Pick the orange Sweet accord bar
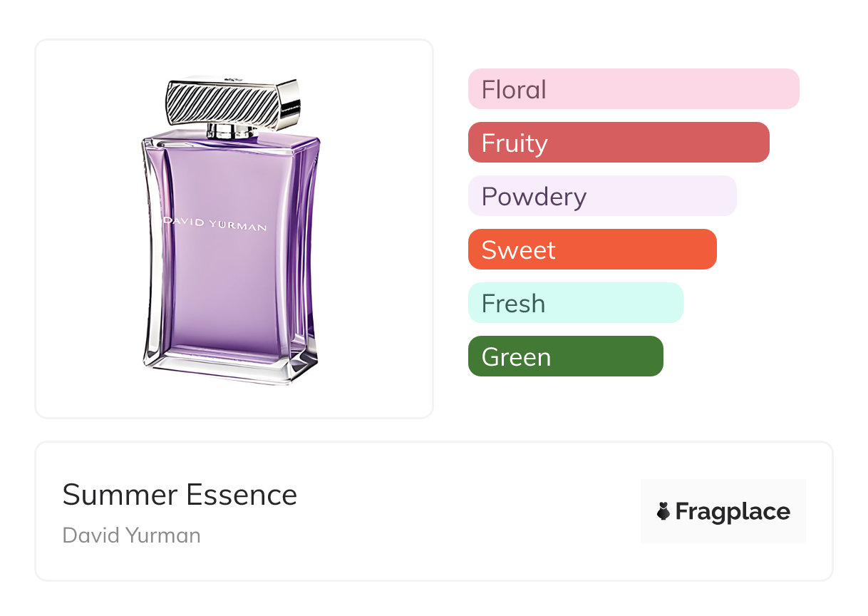 tap(592, 250)
